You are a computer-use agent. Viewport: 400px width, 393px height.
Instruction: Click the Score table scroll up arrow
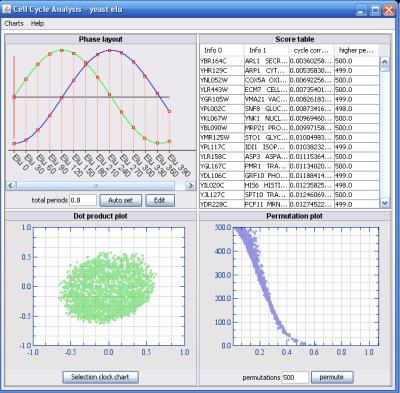click(x=385, y=62)
